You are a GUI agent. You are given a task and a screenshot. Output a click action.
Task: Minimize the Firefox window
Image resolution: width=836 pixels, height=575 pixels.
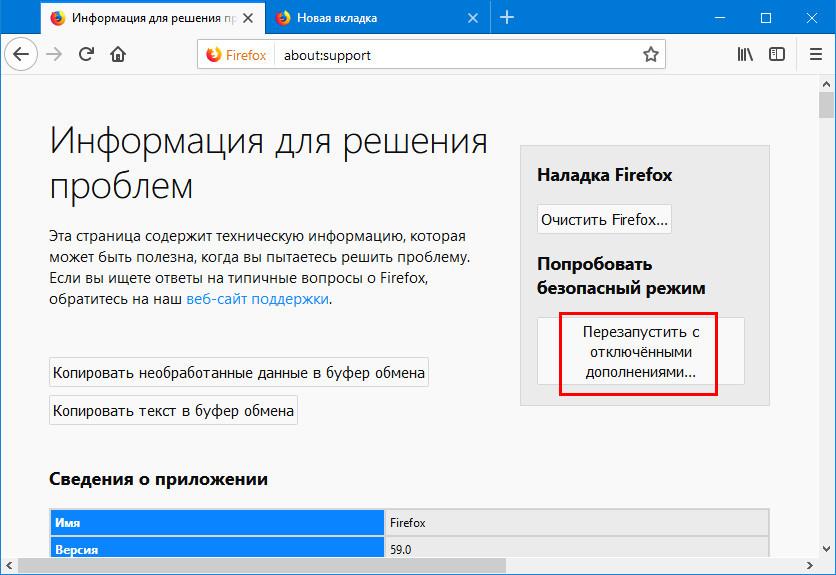[720, 18]
